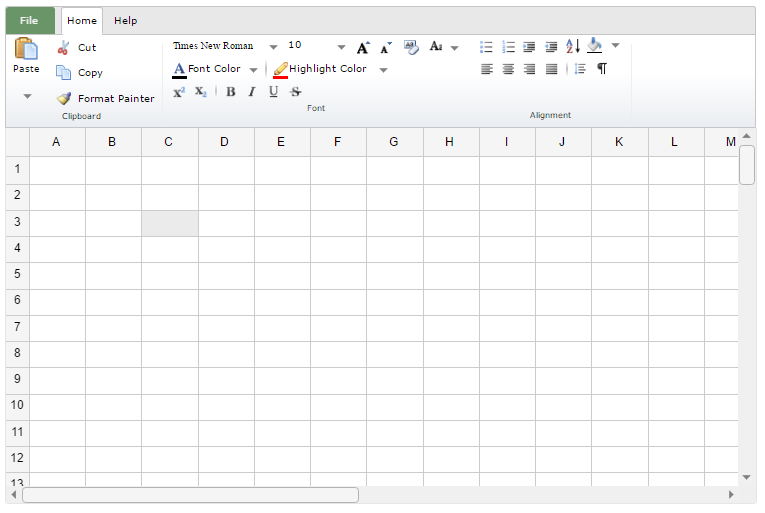Click the shrink font icon

pyautogui.click(x=386, y=47)
